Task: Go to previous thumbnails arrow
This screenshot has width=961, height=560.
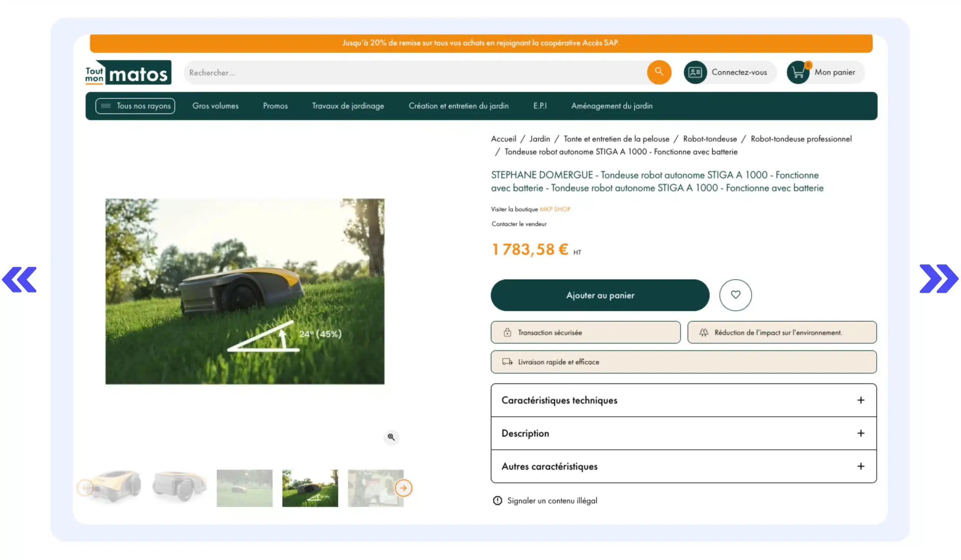Action: pos(86,488)
